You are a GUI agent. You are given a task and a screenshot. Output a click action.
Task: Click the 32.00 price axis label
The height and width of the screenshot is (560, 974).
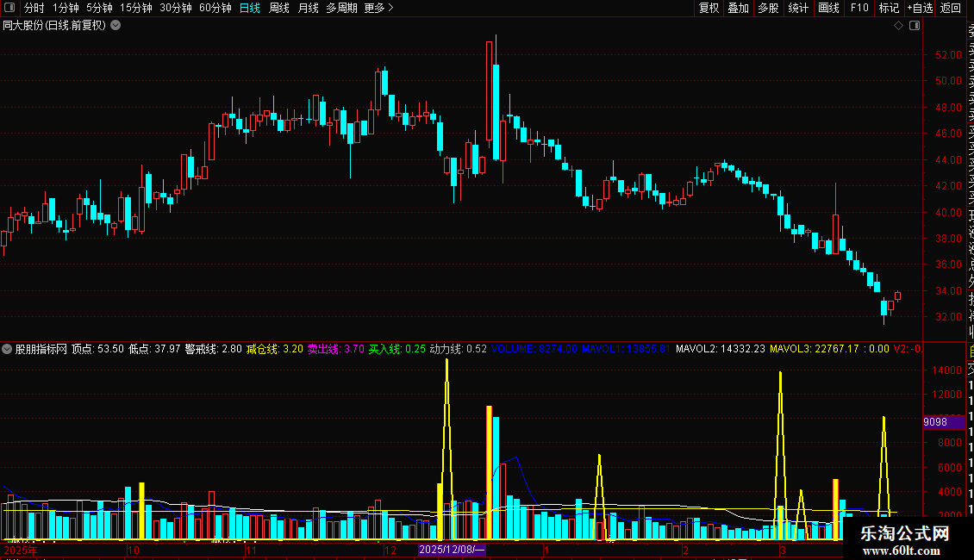point(948,317)
